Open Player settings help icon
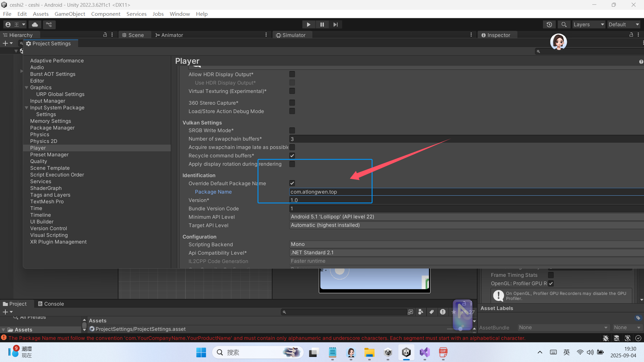Viewport: 644px width, 362px height. tap(641, 62)
